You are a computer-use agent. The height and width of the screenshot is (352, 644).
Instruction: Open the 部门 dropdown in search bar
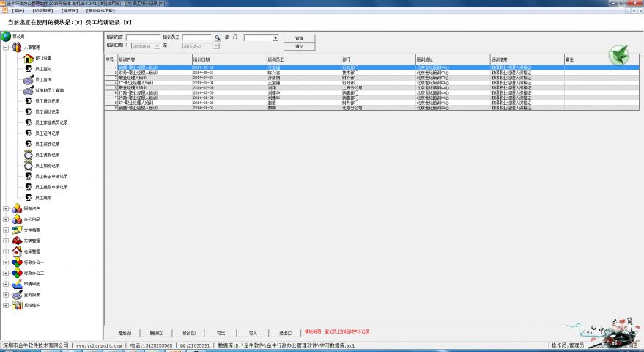tap(275, 37)
